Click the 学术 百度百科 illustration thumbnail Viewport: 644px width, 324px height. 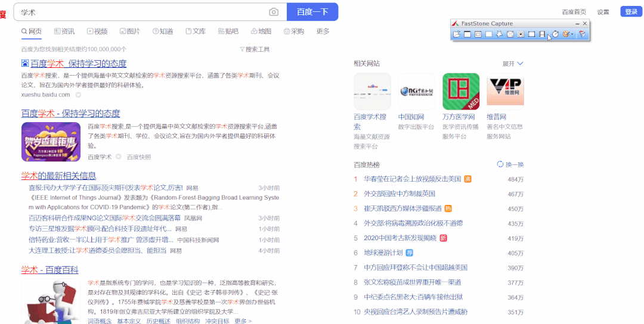tap(51, 301)
